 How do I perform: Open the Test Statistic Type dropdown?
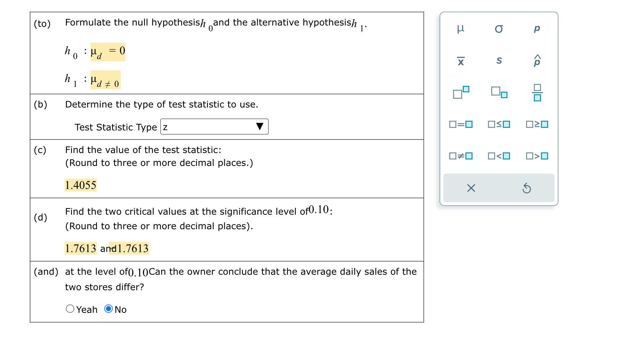(x=214, y=127)
